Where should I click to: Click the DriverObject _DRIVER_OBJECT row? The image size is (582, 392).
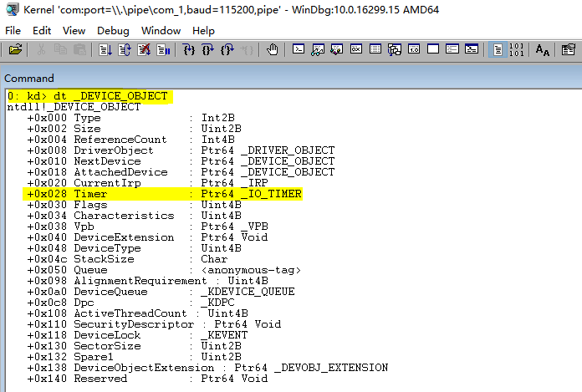click(181, 150)
